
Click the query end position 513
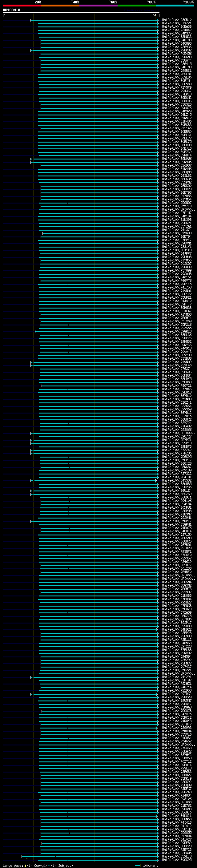click(x=155, y=15)
